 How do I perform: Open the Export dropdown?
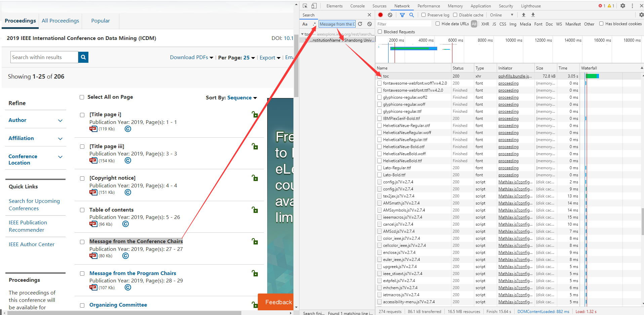click(x=270, y=57)
